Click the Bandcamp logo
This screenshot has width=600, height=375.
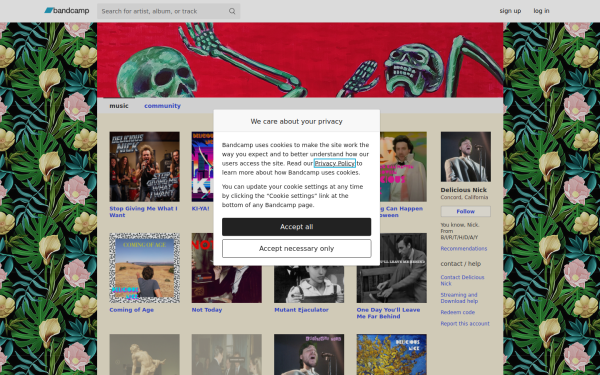click(x=67, y=11)
